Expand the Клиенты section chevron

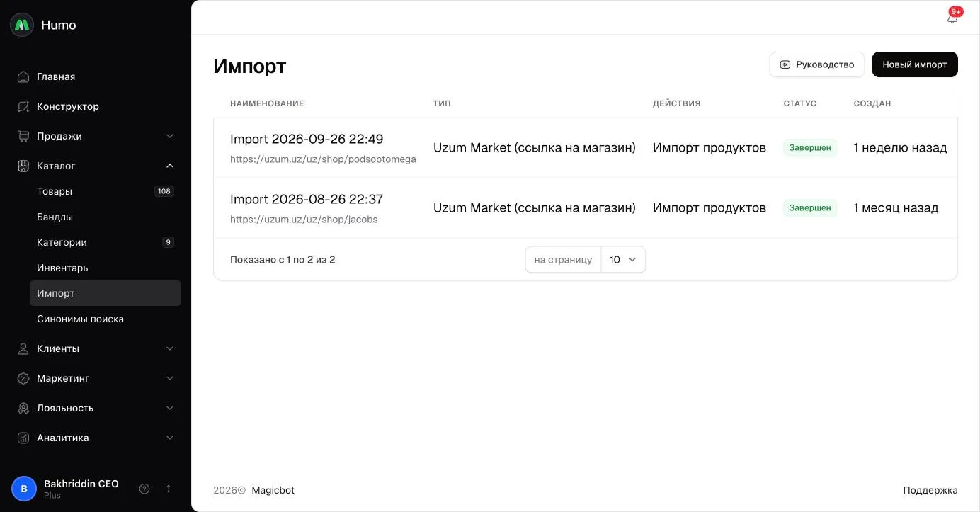tap(170, 348)
